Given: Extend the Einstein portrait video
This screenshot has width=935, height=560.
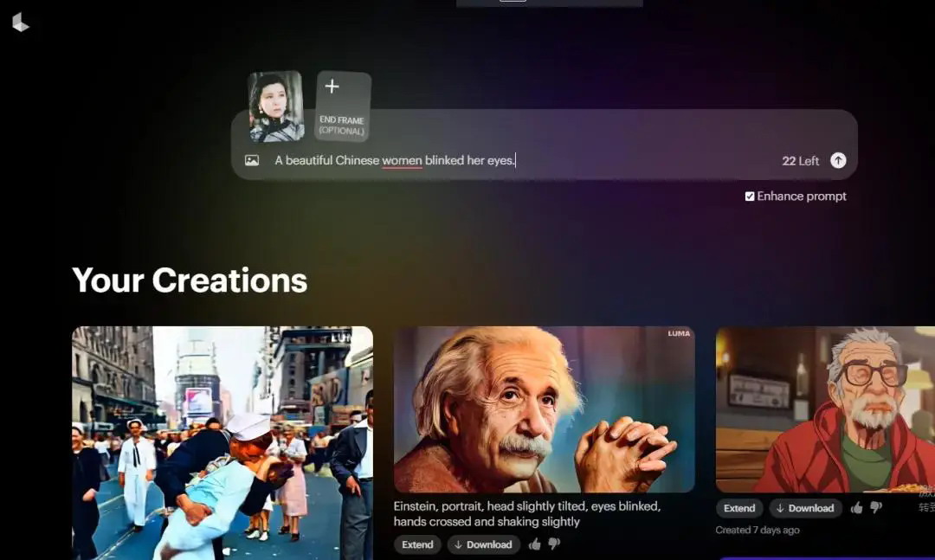Looking at the screenshot, I should [417, 544].
